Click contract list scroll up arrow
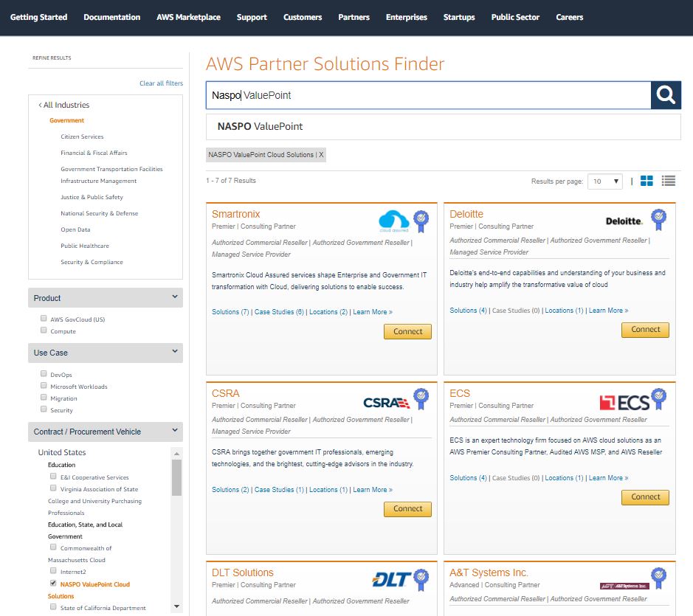 (x=176, y=454)
